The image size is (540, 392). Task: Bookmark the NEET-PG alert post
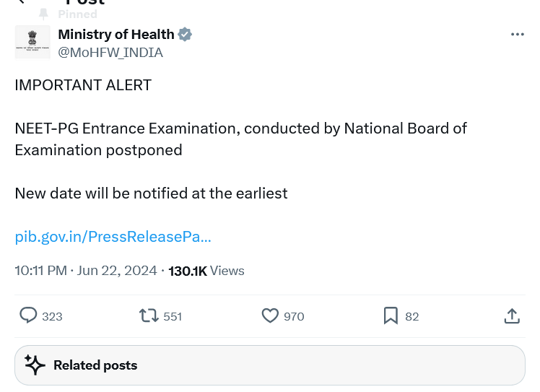tap(391, 315)
